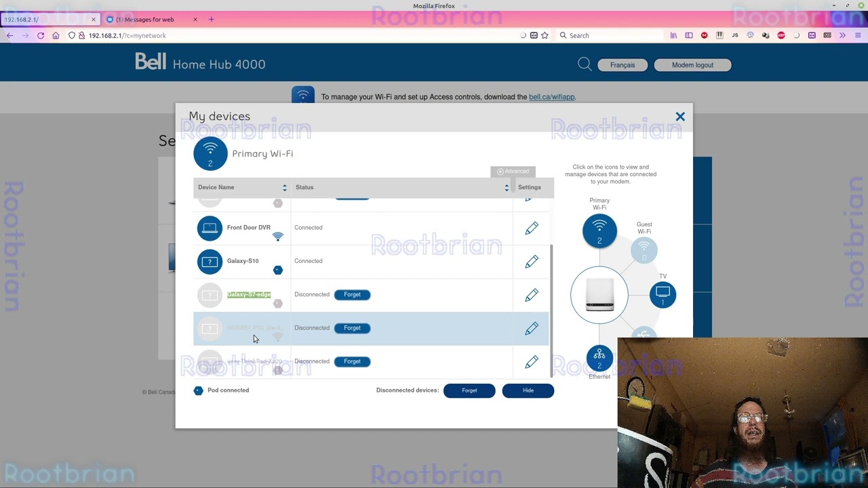Select the Front Door DVR laptop icon
Viewport: 868px width, 488px height.
pos(210,228)
